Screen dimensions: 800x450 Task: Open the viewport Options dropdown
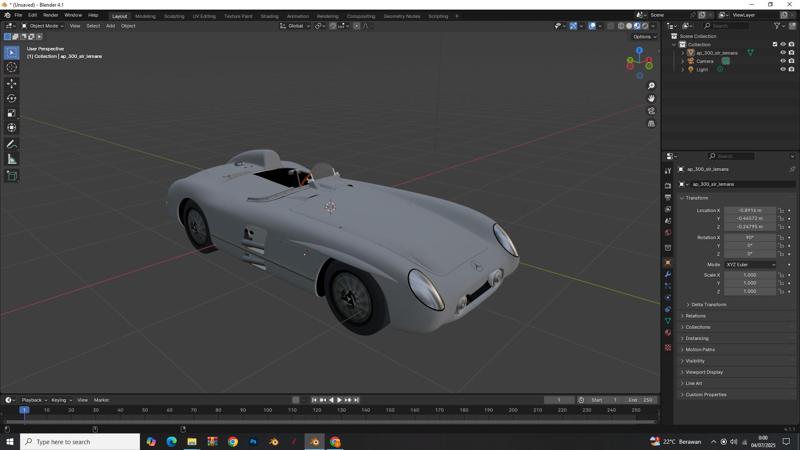(x=644, y=37)
